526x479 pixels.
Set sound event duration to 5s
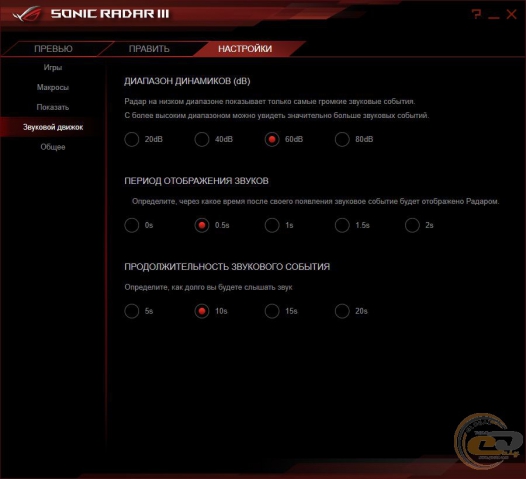[x=132, y=311]
